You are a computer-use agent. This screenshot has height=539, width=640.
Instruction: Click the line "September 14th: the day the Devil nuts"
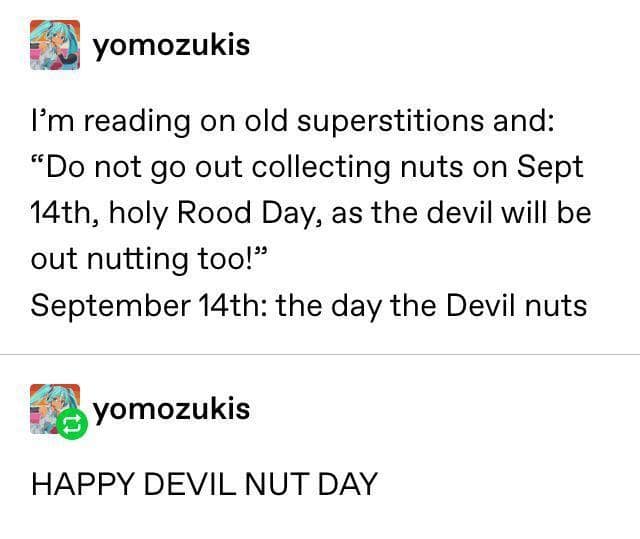[309, 304]
